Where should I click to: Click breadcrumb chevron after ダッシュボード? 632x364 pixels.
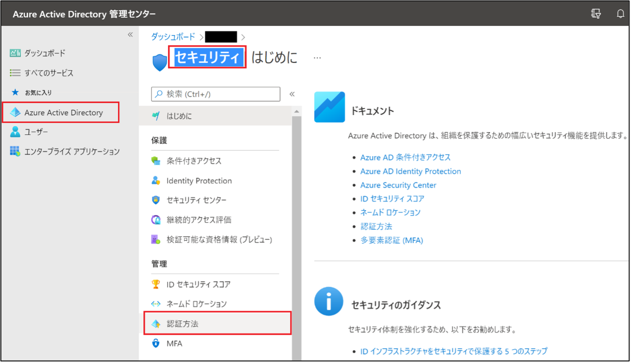(201, 37)
